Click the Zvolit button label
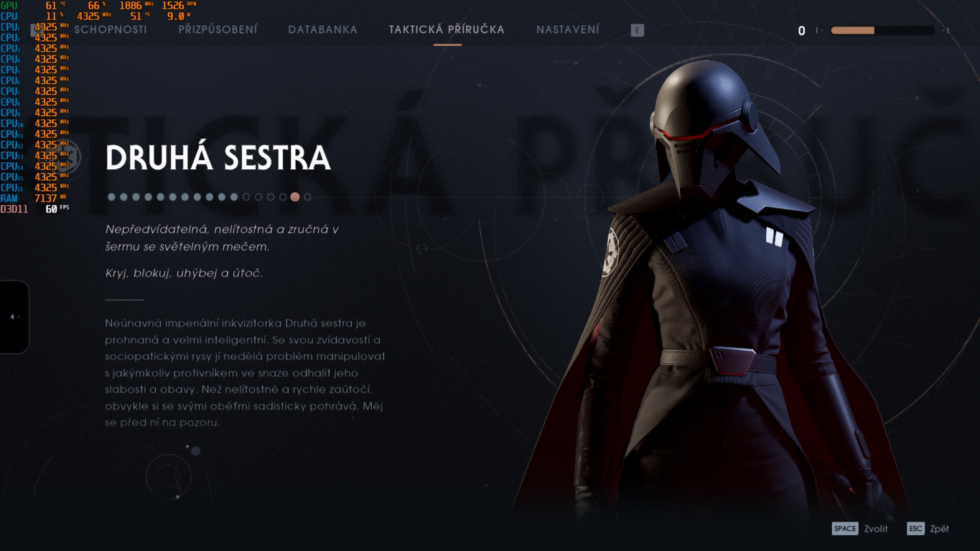Screen dimensions: 980x551 (x=876, y=529)
